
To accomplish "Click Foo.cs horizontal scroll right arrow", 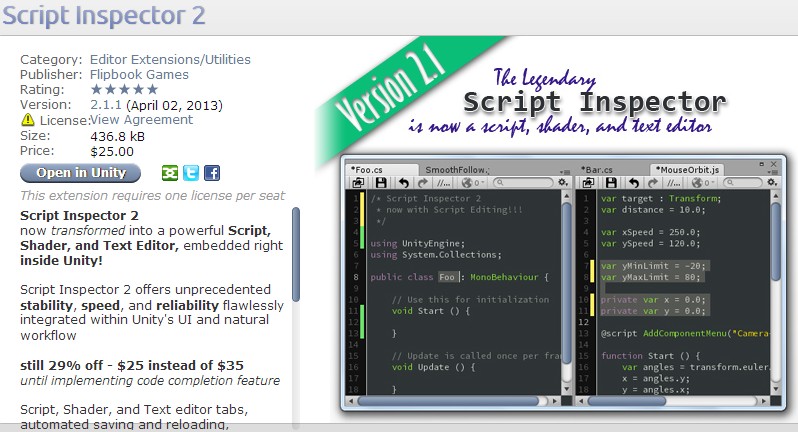I will (x=554, y=401).
